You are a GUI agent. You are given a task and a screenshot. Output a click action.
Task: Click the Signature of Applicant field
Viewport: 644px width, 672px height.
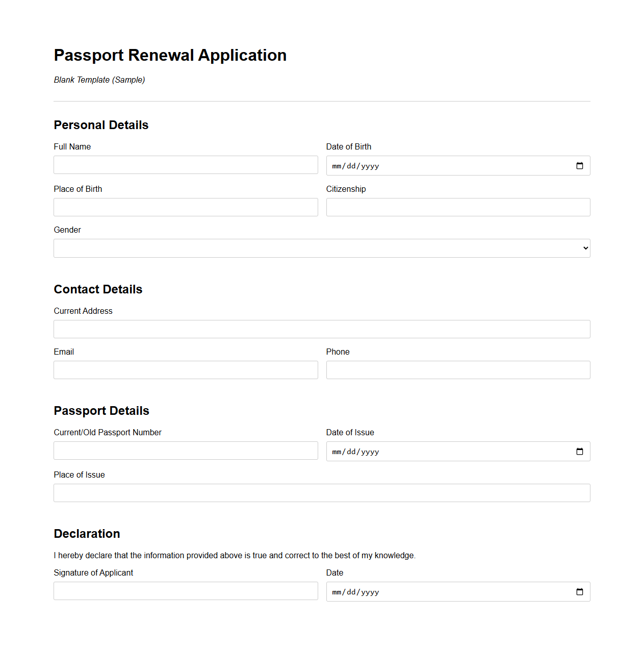pyautogui.click(x=186, y=590)
